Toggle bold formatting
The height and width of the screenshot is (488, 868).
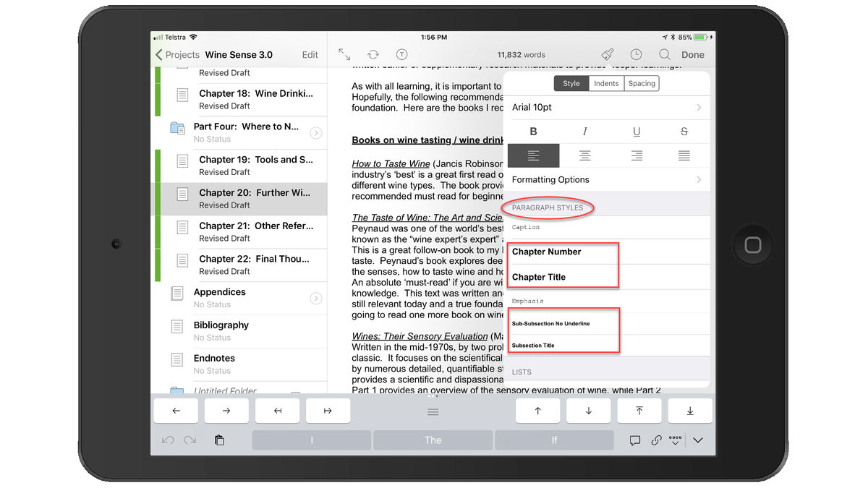[534, 132]
